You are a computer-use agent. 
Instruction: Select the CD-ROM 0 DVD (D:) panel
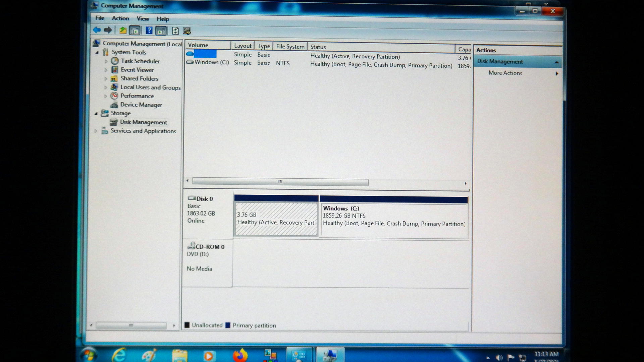(208, 263)
